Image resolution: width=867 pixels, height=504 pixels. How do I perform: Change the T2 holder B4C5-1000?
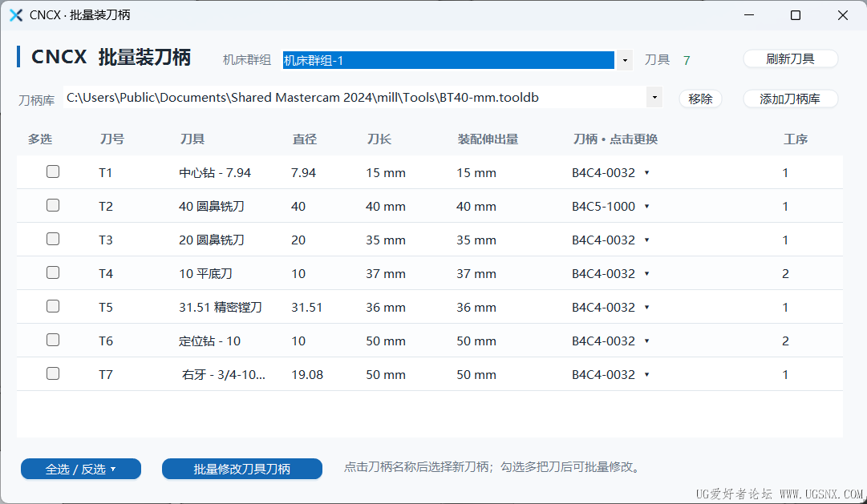[x=610, y=207]
